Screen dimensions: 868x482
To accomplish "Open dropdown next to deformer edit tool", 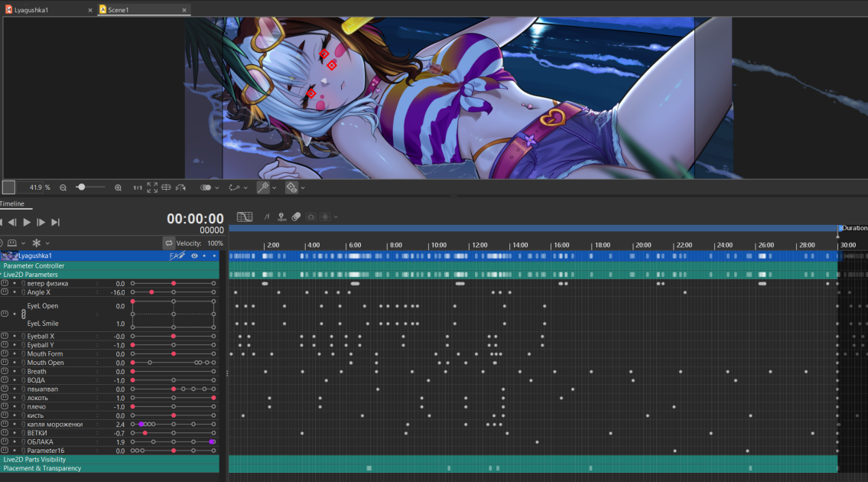I will pyautogui.click(x=274, y=187).
